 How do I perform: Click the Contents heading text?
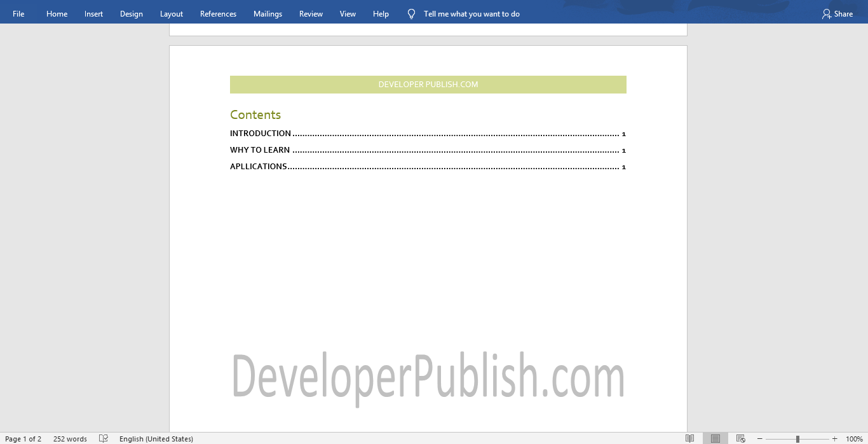click(x=255, y=114)
